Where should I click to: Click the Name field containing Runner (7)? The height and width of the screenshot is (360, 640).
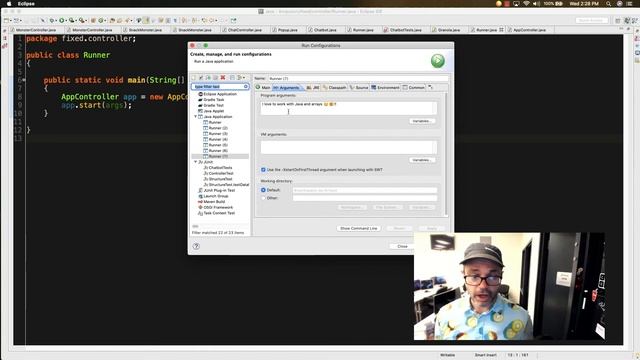click(x=358, y=78)
